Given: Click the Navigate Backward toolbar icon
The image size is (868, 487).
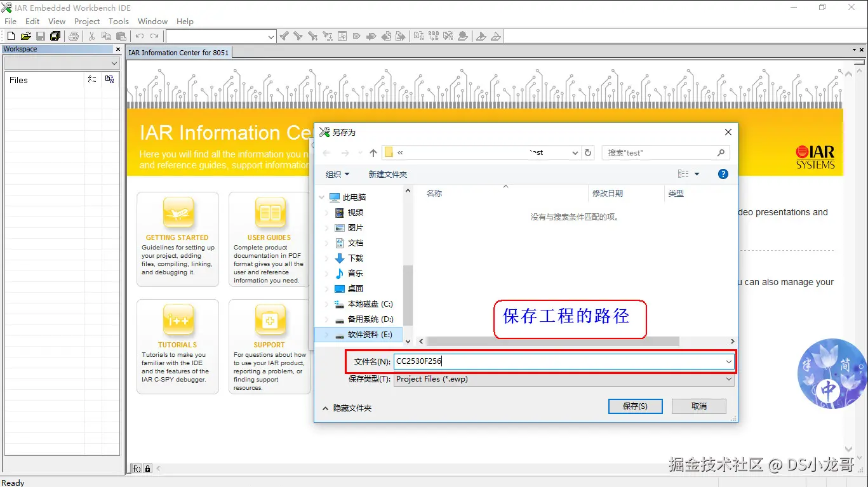Looking at the screenshot, I should [386, 36].
